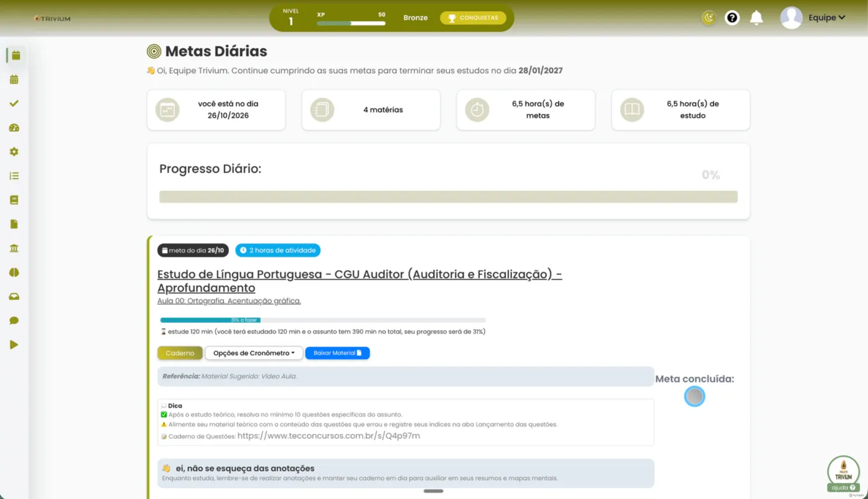
Task: Open the document file sidebar icon
Action: [x=14, y=224]
